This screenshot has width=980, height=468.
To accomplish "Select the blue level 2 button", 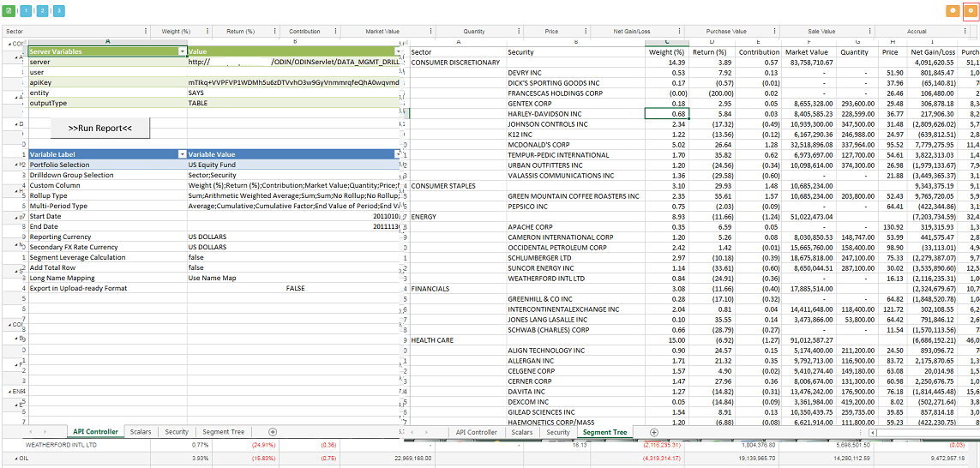I will tap(41, 11).
